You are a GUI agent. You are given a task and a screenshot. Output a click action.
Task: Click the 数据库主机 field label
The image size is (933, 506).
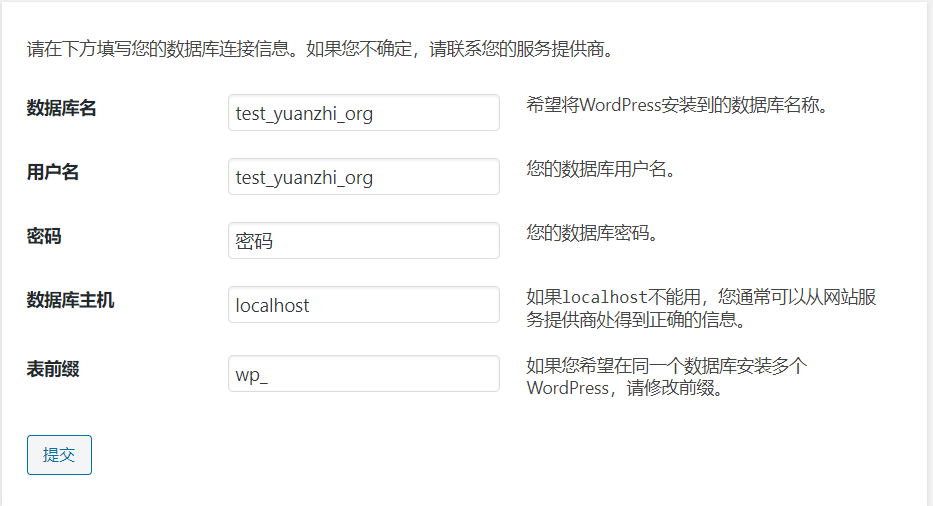pos(70,300)
